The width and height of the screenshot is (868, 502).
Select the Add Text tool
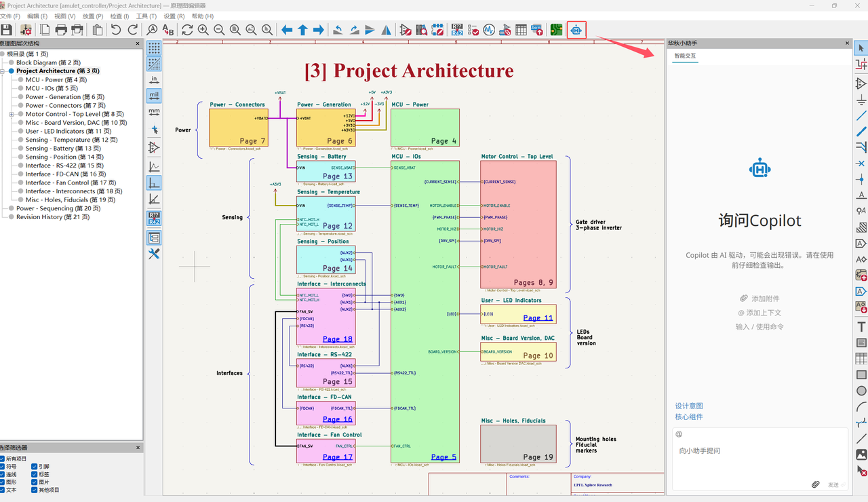tap(861, 327)
